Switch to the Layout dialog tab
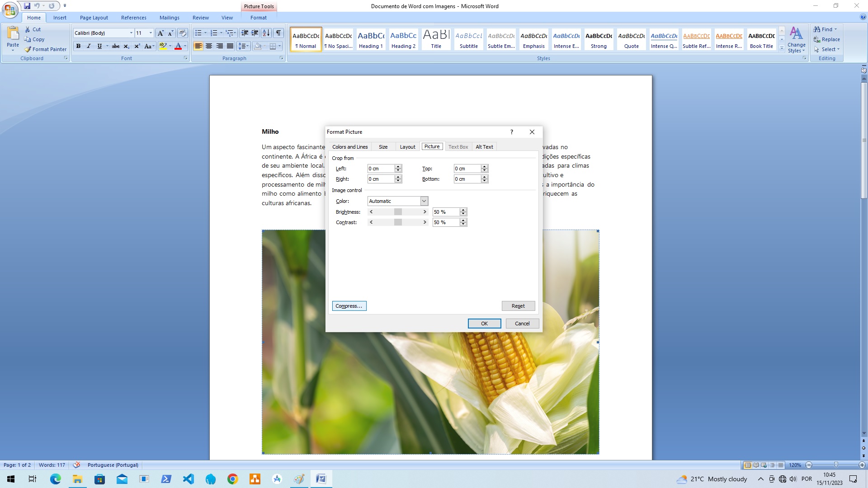868x488 pixels. tap(407, 147)
